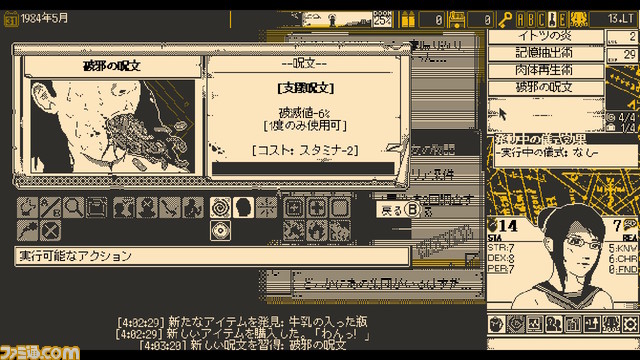The height and width of the screenshot is (360, 640).
Task: Click the stamina value 14
Action: coord(507,226)
